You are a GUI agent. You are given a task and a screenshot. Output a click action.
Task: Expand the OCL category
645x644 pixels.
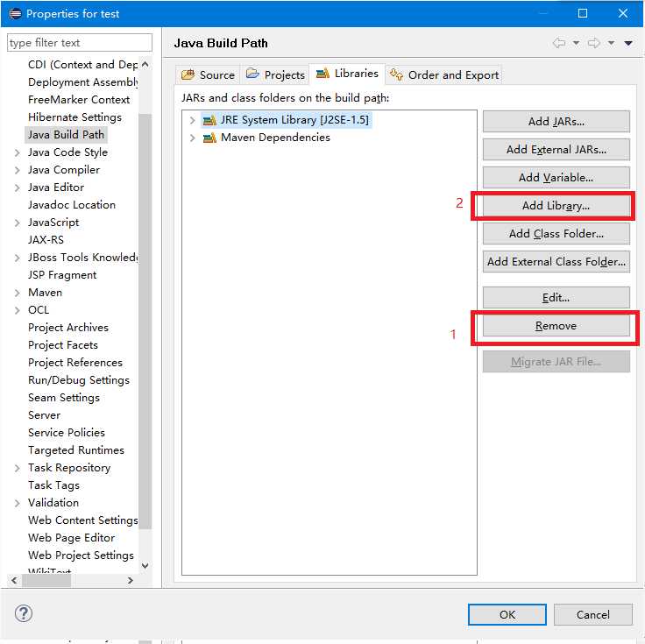point(17,310)
